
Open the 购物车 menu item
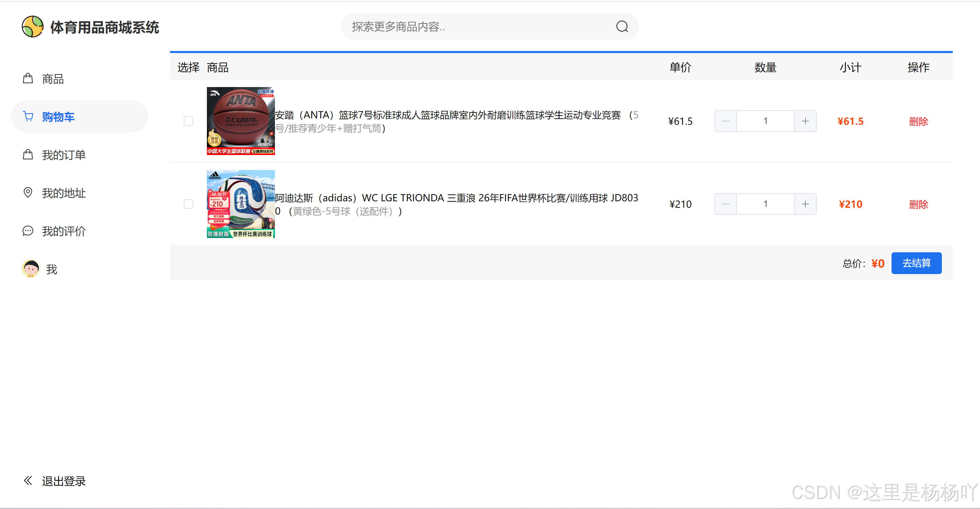[80, 116]
